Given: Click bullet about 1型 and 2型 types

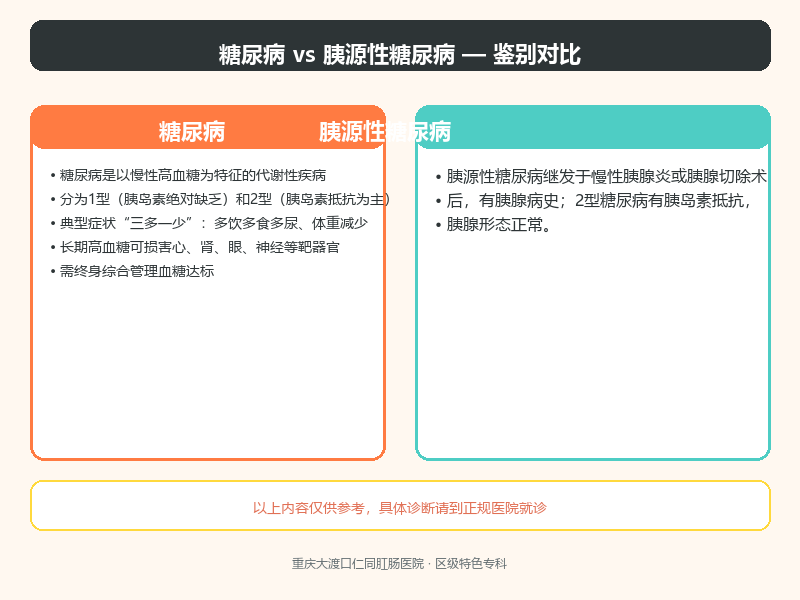Looking at the screenshot, I should (x=220, y=199).
